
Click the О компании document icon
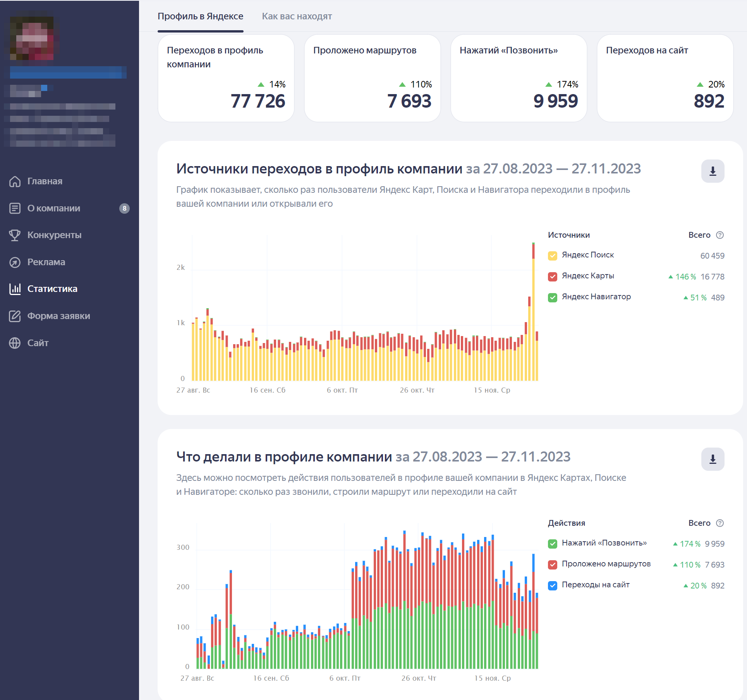click(x=15, y=208)
